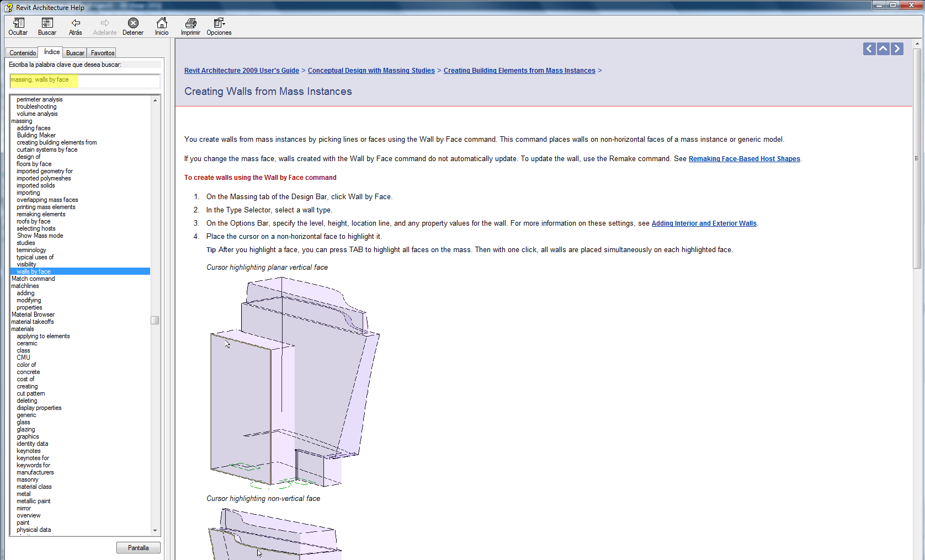Select 'Match command' index entry
The width and height of the screenshot is (925, 560).
pos(33,279)
